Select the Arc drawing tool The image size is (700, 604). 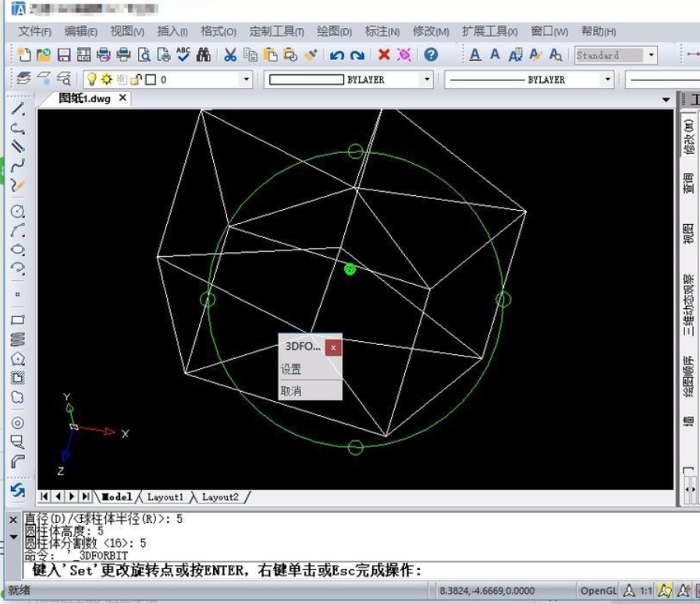tap(18, 230)
